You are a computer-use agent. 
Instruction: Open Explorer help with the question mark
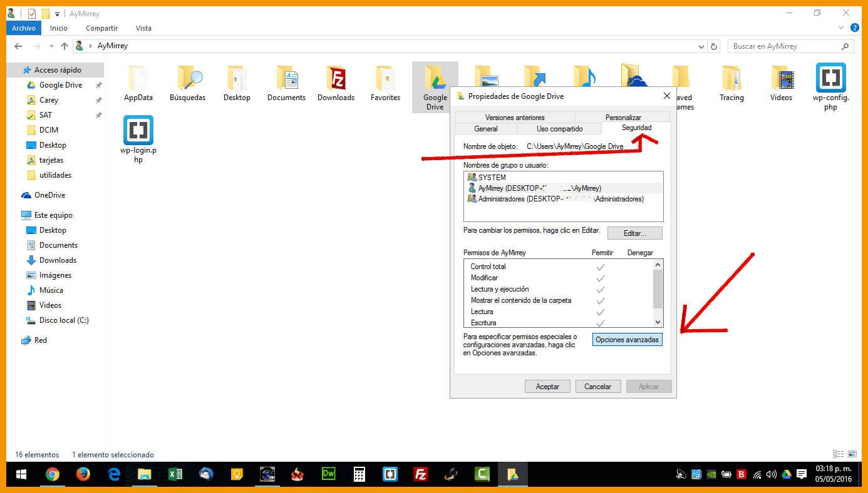pyautogui.click(x=855, y=28)
